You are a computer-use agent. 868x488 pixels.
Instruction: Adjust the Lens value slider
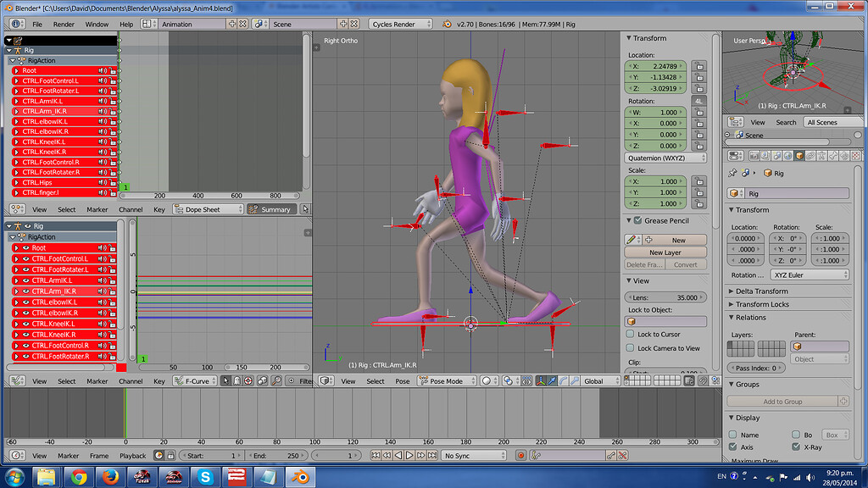665,297
